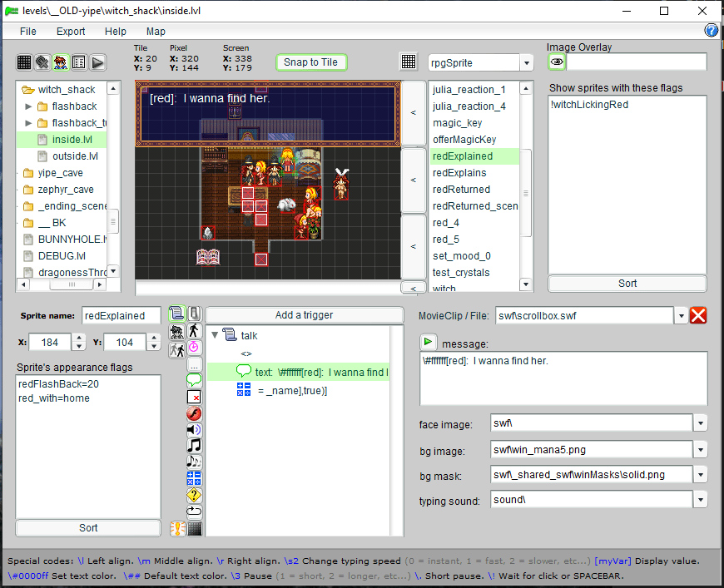The image size is (724, 588).
Task: Select the blue calculator math action icon
Action: coord(194,478)
